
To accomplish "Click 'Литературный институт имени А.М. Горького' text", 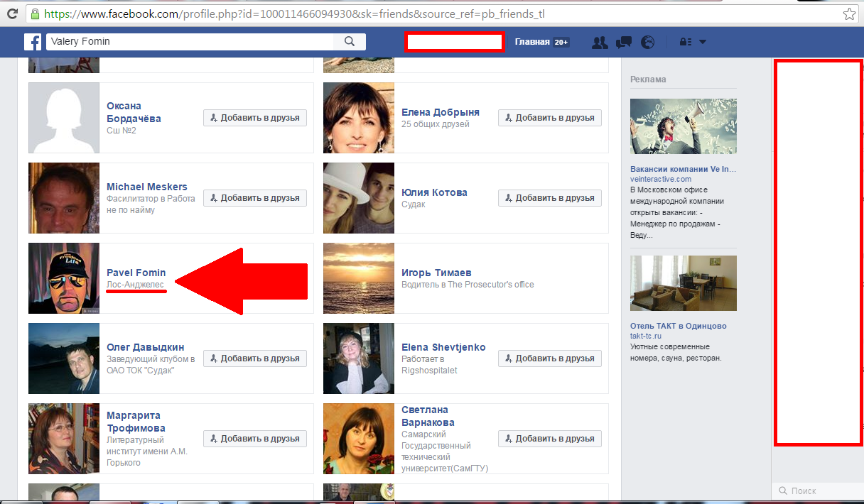I will pos(147,451).
